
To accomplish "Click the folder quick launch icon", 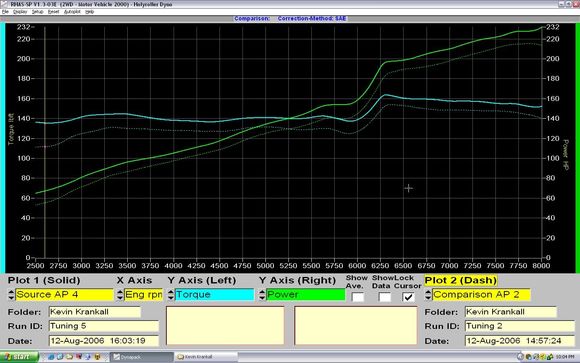I will [x=69, y=357].
